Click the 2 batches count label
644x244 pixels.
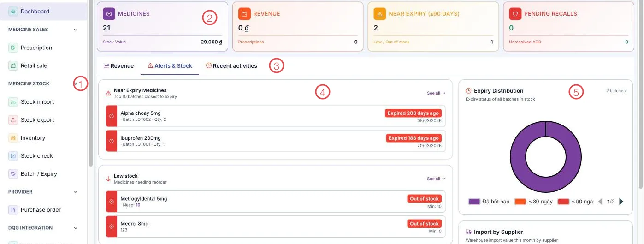pyautogui.click(x=615, y=91)
